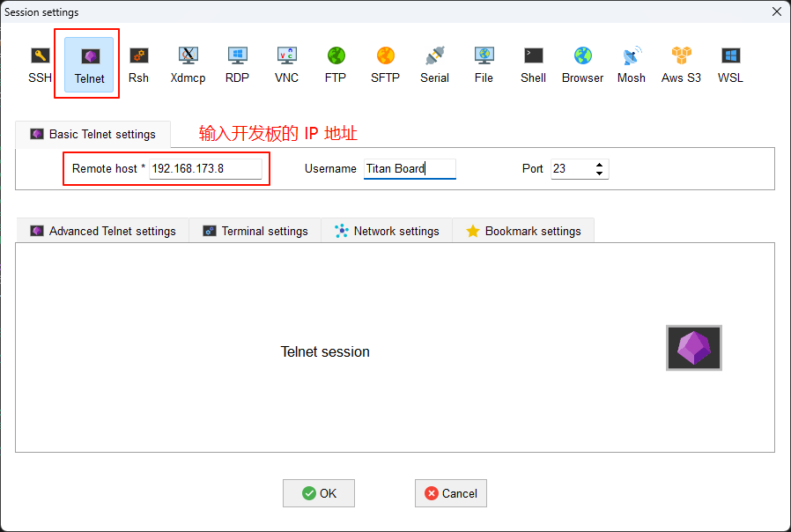791x532 pixels.
Task: Open the Advanced Telnet settings tab
Action: (103, 231)
